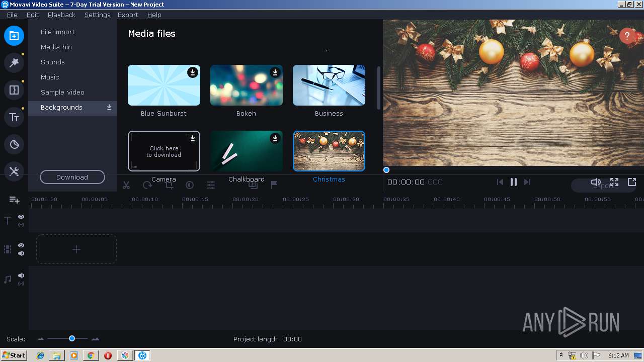Download the Bokeh background
This screenshot has width=644, height=362.
[275, 72]
